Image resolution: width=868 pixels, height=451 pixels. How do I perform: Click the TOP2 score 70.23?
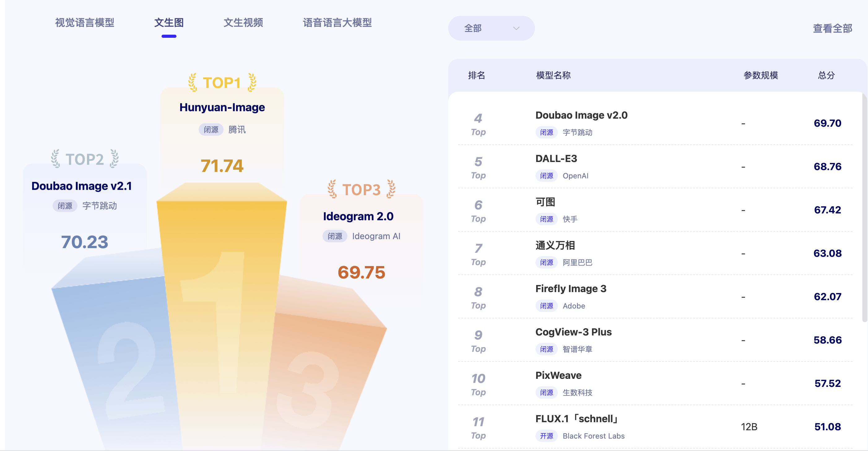pos(85,242)
